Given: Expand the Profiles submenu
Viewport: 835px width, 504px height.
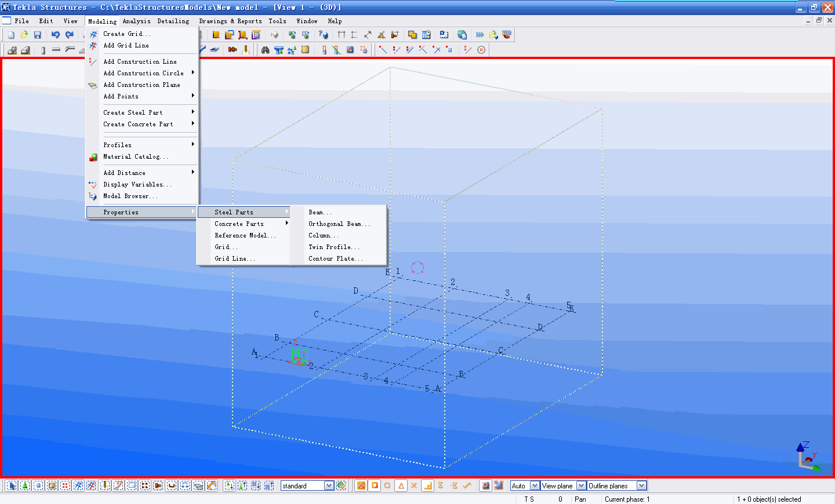Looking at the screenshot, I should click(x=142, y=145).
